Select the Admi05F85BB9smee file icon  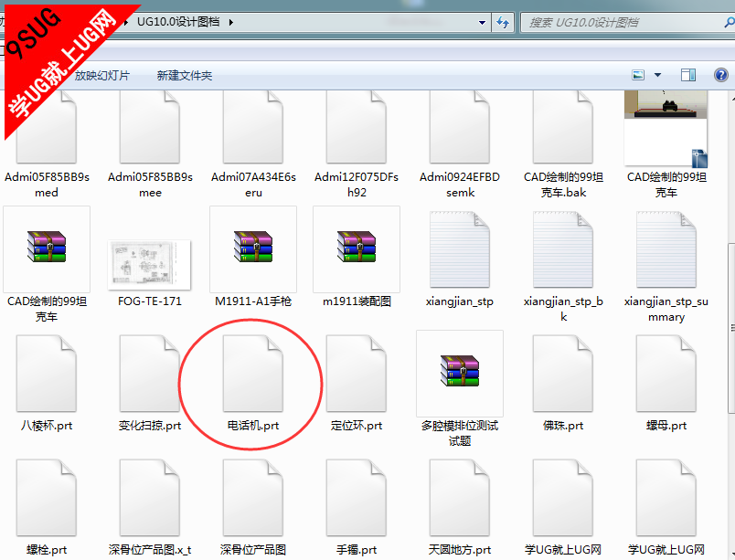150,127
